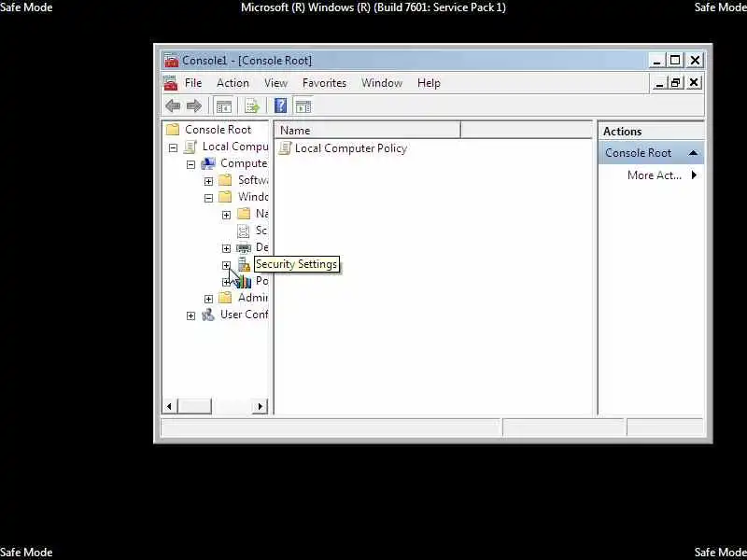
Task: Click the Scripts node icon
Action: (x=243, y=231)
